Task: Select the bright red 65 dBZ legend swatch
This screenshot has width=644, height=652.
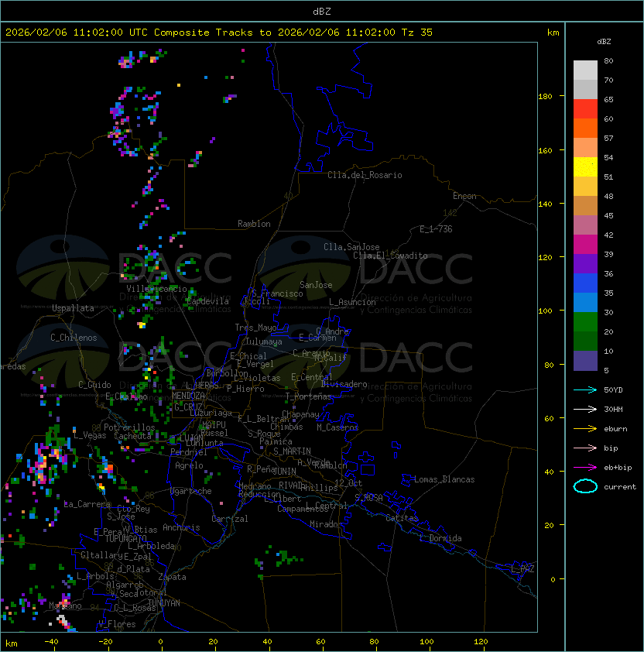Action: point(585,109)
